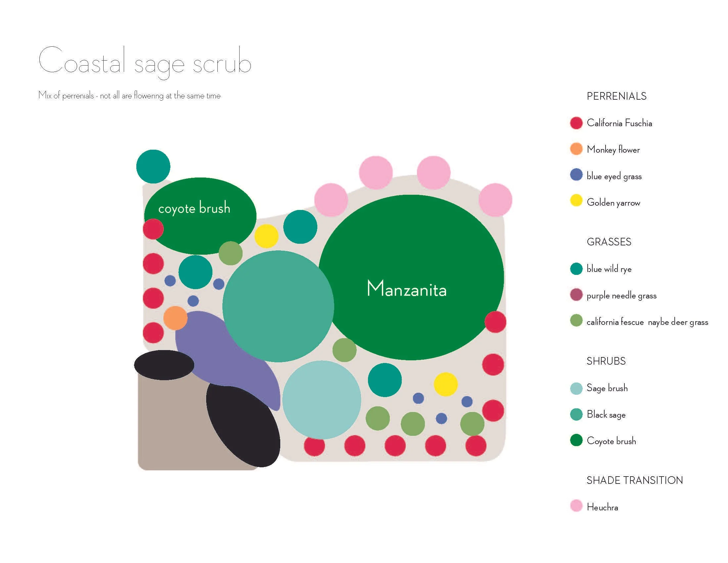The image size is (728, 563).
Task: Click the single orange circle in diagram
Action: tap(175, 318)
